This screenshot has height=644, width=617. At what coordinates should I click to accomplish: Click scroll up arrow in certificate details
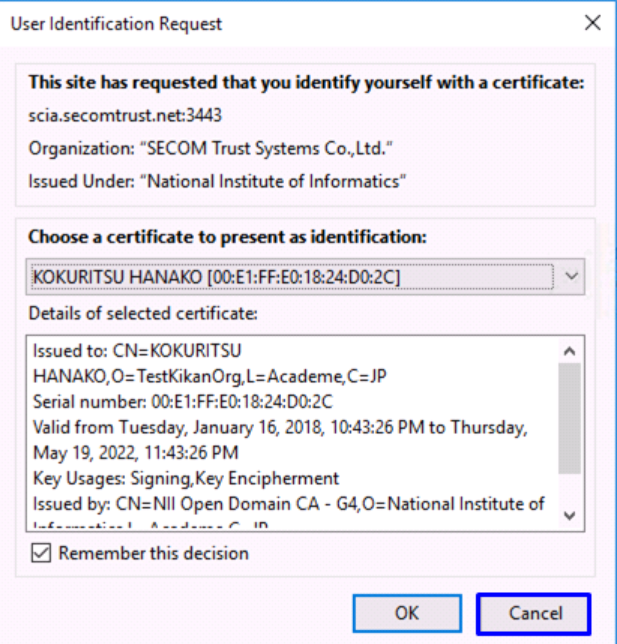pos(569,351)
